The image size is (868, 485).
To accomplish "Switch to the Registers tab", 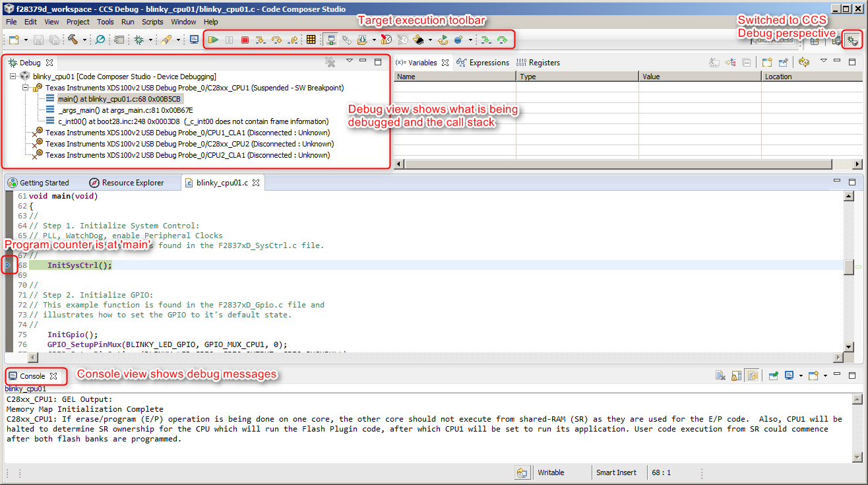I will (x=538, y=63).
